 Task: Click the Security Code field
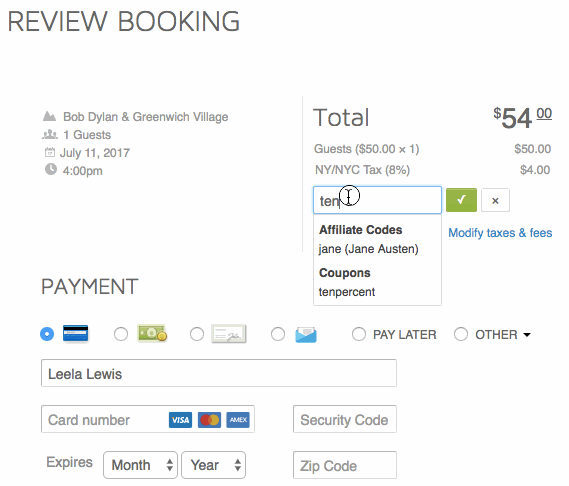pyautogui.click(x=345, y=419)
